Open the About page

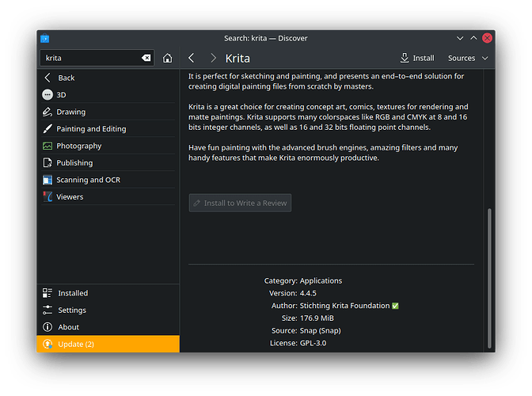(x=108, y=327)
